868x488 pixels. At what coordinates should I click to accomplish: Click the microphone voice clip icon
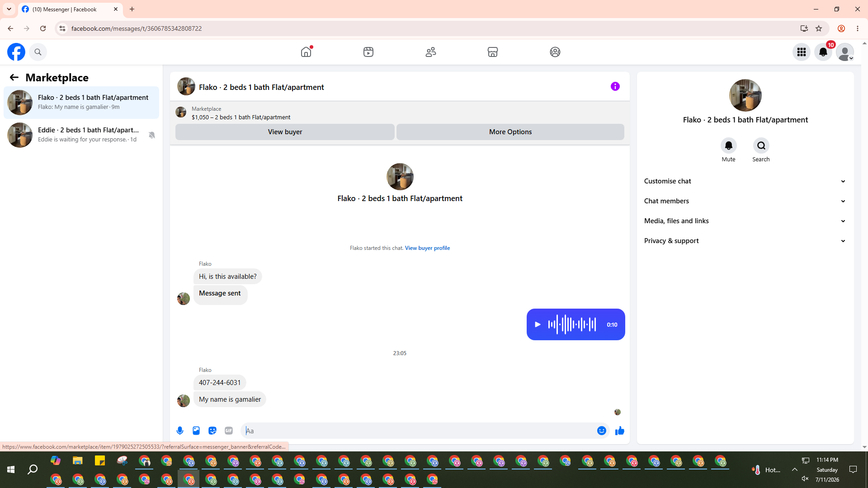click(180, 431)
